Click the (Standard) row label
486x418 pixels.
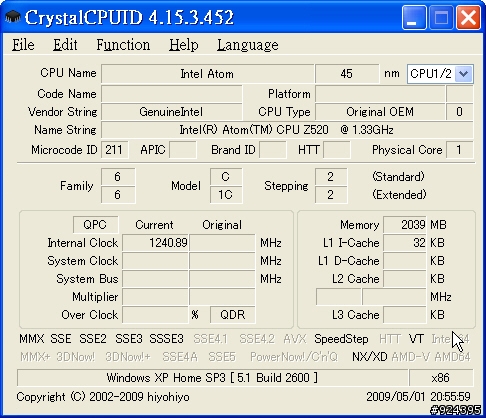[398, 177]
